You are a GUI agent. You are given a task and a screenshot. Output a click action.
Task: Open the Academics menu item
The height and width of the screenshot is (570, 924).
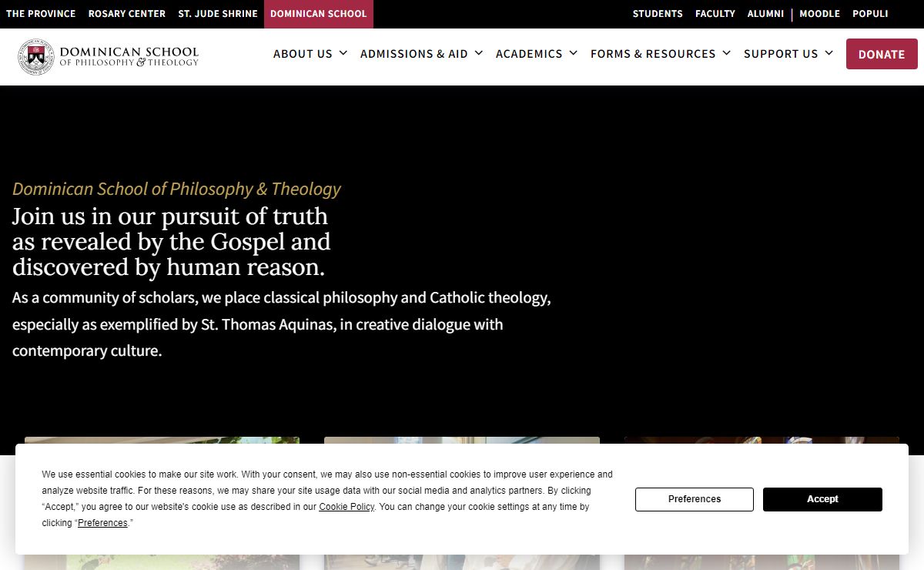pyautogui.click(x=529, y=54)
